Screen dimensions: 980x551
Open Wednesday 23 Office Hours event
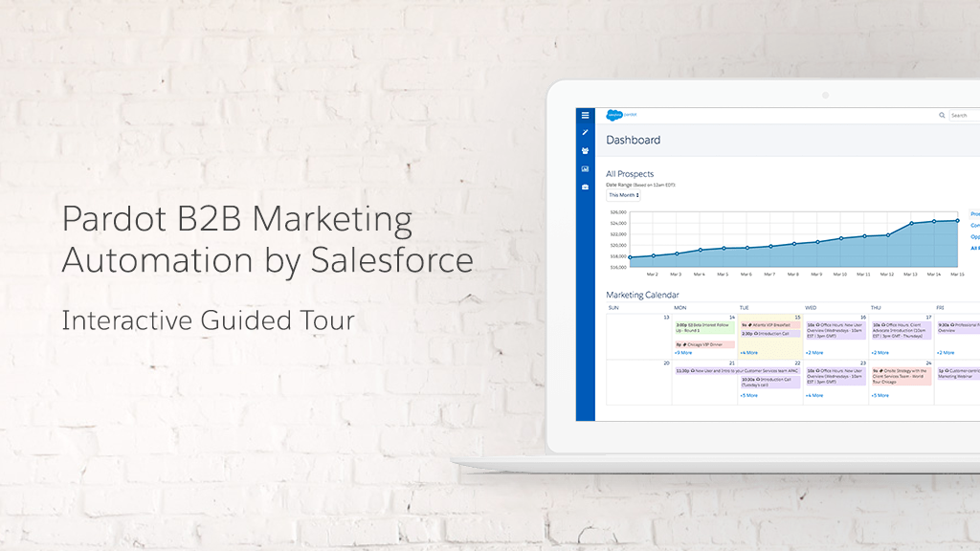835,376
